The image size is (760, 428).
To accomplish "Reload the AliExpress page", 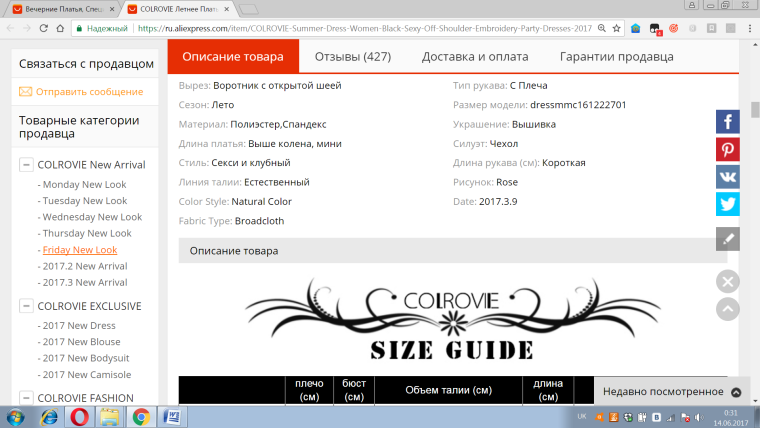I will click(44, 29).
